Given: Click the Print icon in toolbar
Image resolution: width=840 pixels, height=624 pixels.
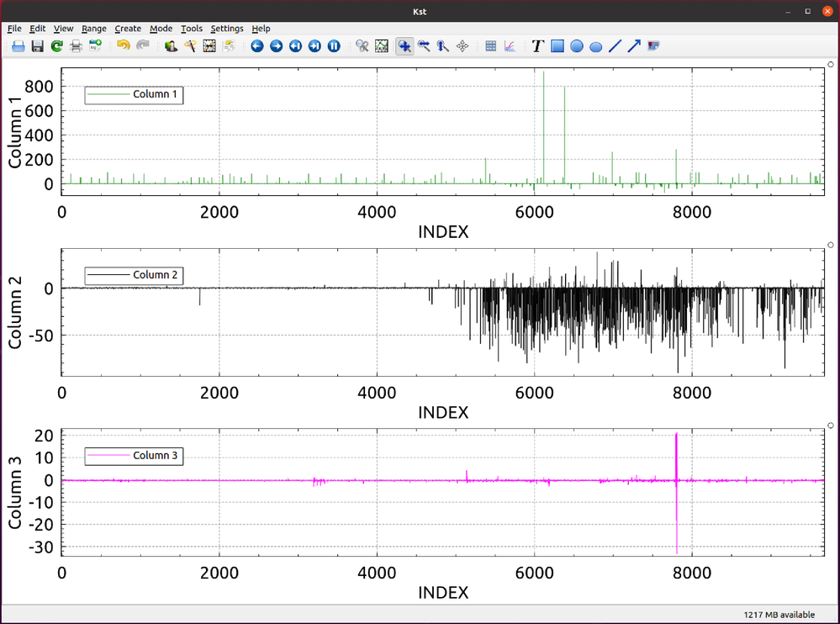Looking at the screenshot, I should pos(76,46).
